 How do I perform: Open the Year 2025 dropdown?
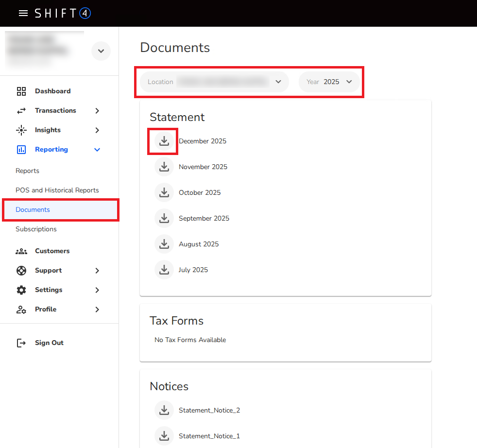coord(329,82)
